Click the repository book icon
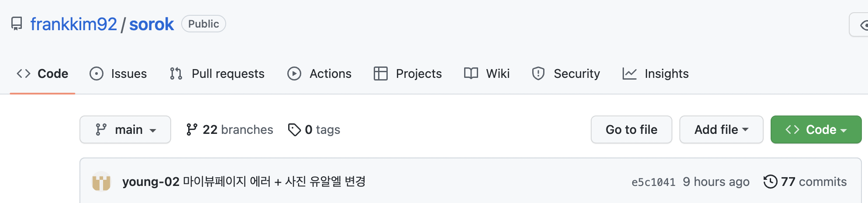This screenshot has height=203, width=868. (17, 24)
